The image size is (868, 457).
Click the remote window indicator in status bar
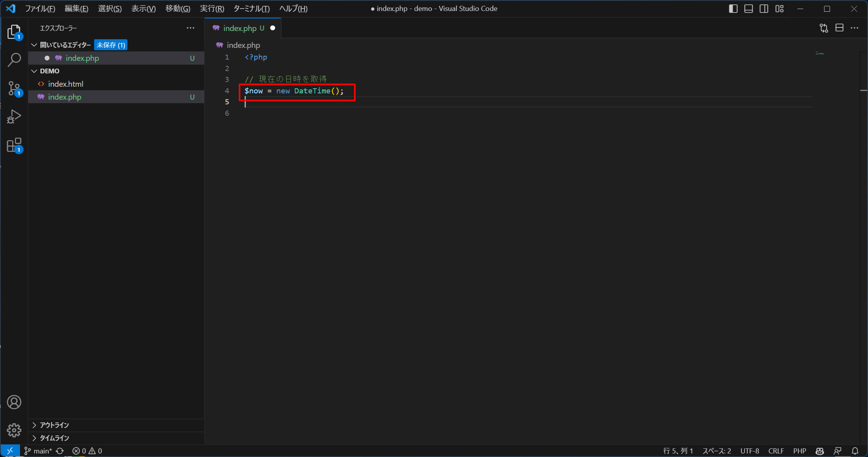tap(10, 451)
